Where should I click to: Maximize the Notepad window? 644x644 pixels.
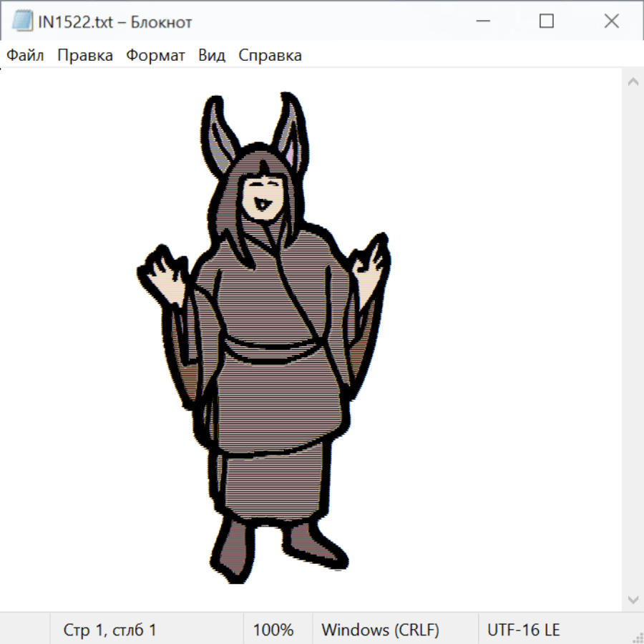[x=546, y=21]
